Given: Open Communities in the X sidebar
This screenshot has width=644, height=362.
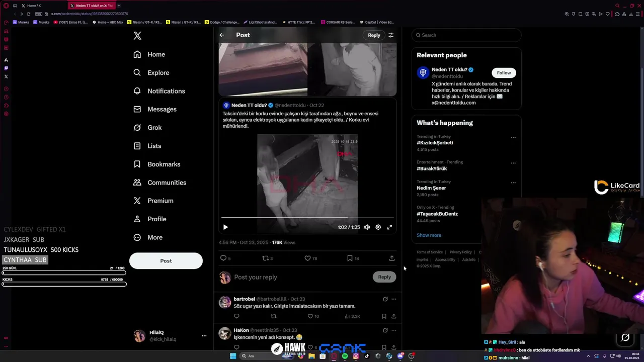Looking at the screenshot, I should tap(159, 183).
